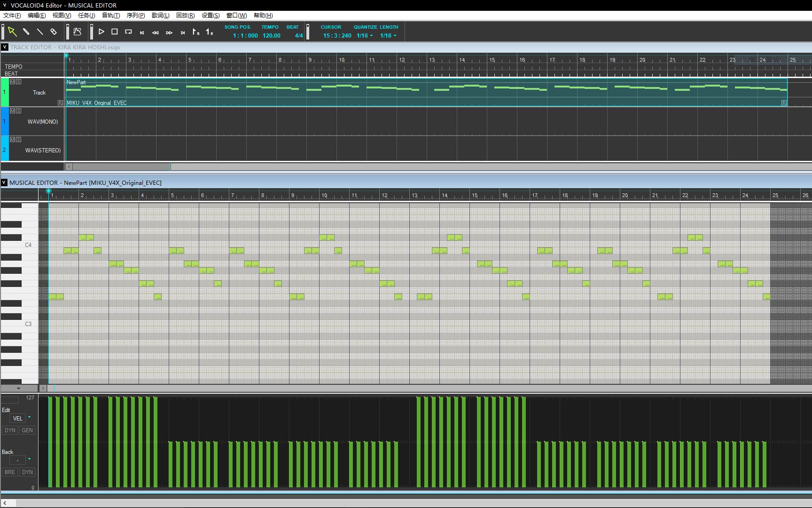Open the 窗口(W) menu
812x508 pixels.
236,16
